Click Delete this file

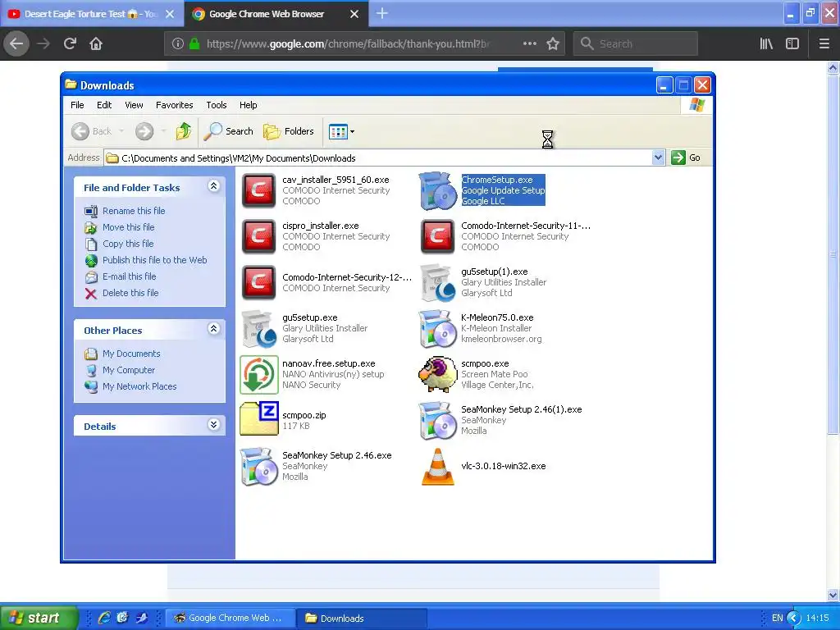click(130, 293)
